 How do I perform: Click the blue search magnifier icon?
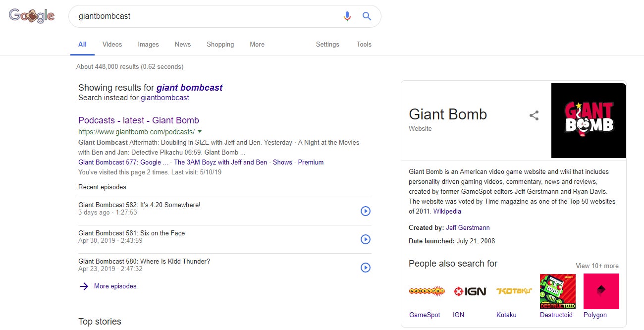(367, 16)
